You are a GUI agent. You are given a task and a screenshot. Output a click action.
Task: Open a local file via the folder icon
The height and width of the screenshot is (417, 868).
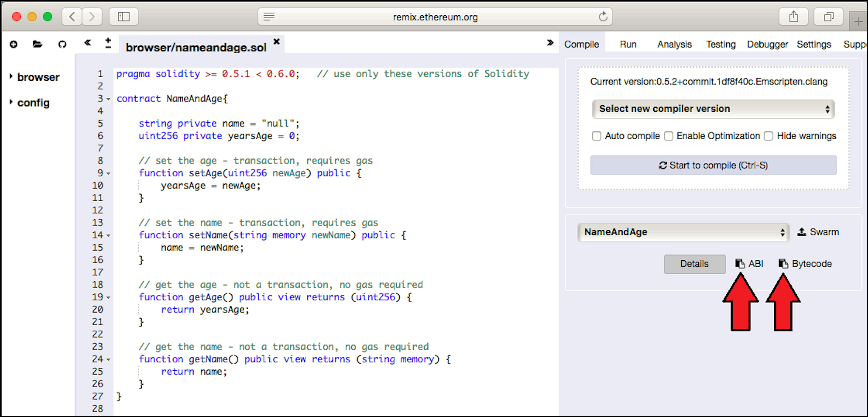pos(38,44)
